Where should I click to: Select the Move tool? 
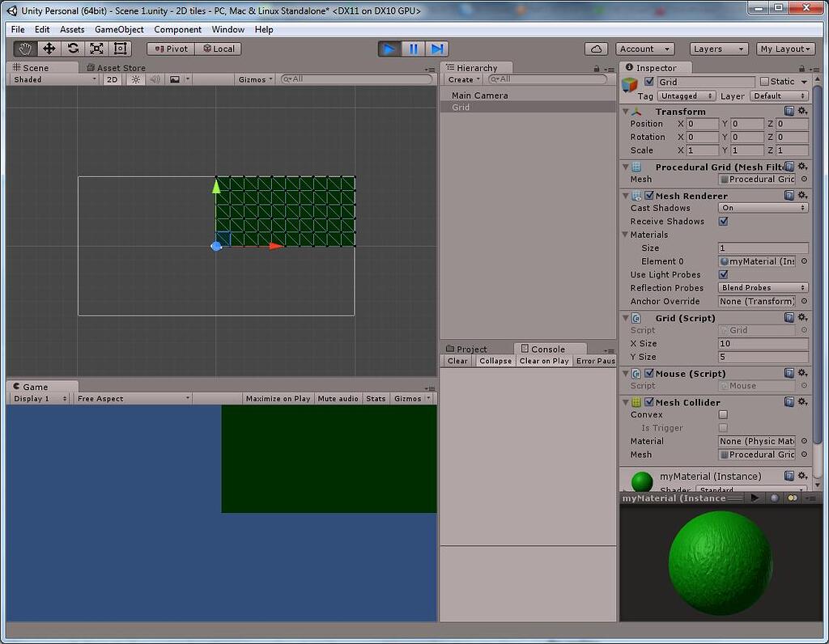click(49, 49)
